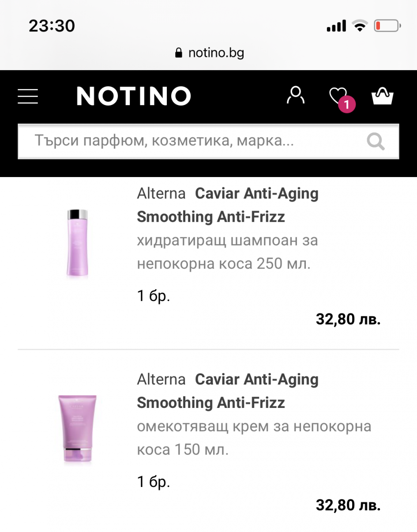Open the Alterna shampoo bottle thumbnail
The image size is (417, 532).
(x=77, y=244)
